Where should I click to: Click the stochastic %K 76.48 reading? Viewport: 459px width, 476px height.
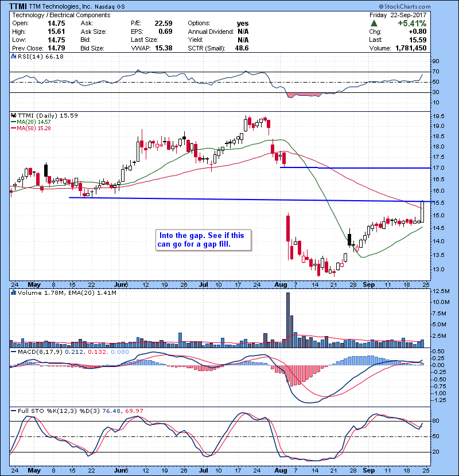[x=112, y=411]
